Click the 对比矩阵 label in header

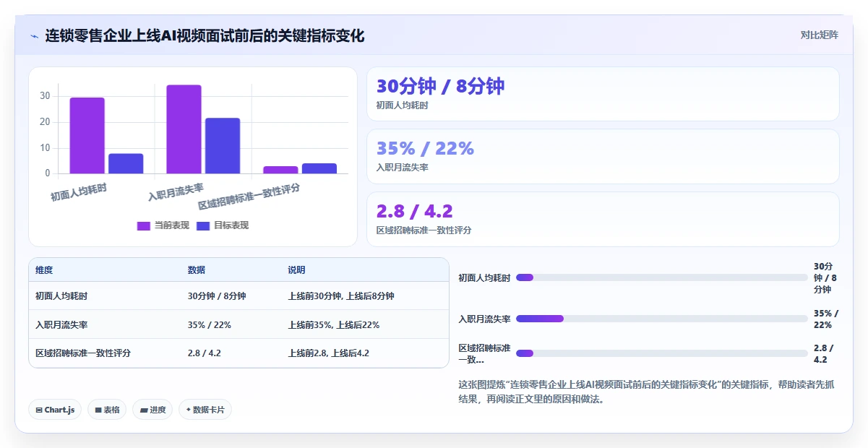(x=820, y=35)
